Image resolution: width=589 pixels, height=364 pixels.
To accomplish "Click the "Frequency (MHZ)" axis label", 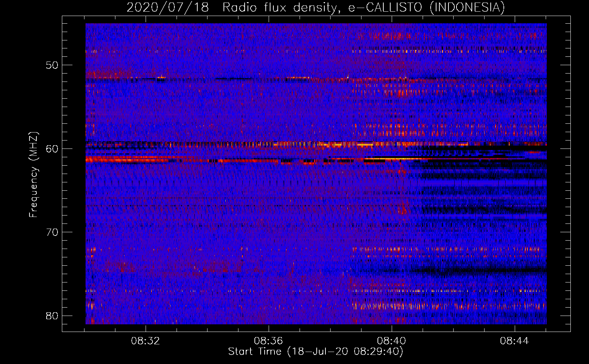I will pyautogui.click(x=33, y=175).
